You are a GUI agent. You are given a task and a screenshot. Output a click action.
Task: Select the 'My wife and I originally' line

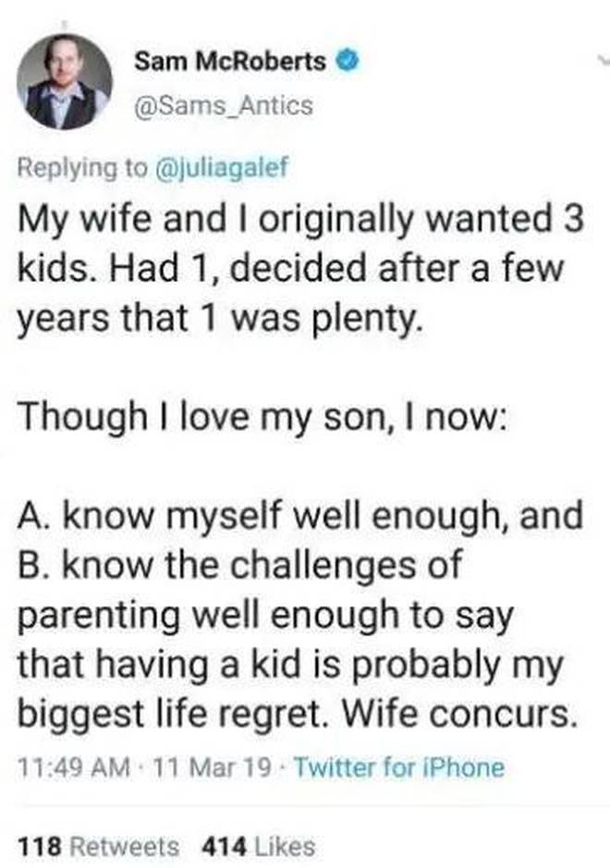(300, 220)
